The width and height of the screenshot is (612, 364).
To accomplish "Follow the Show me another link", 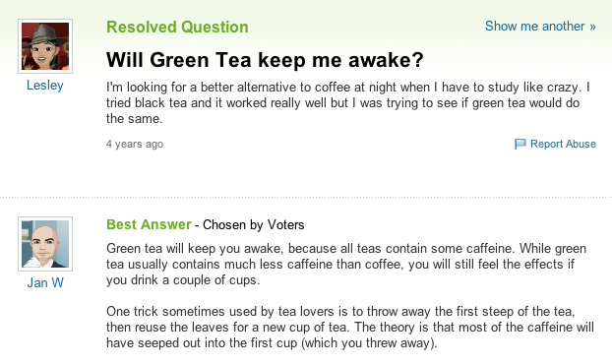I will (540, 27).
